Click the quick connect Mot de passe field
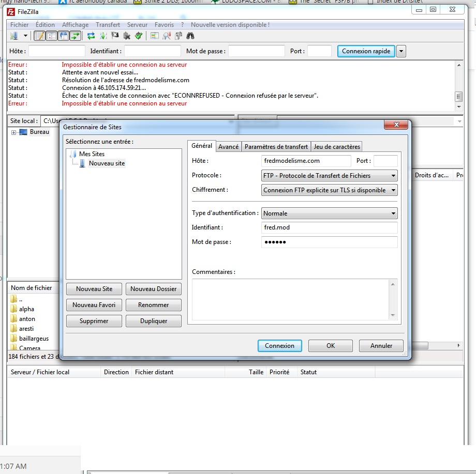Image resolution: width=476 pixels, height=474 pixels. (257, 51)
